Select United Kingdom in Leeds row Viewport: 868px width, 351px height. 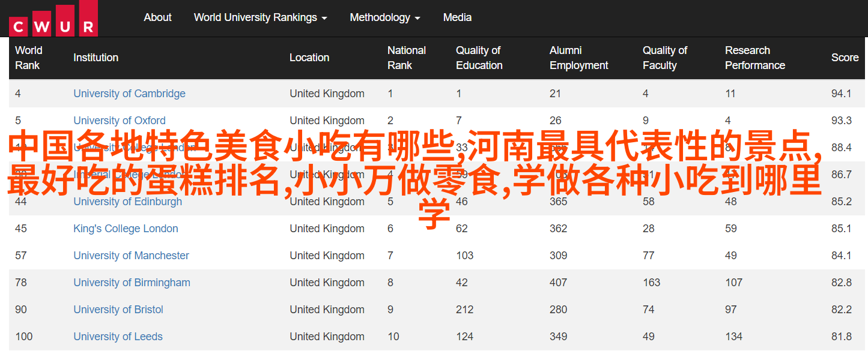(x=327, y=337)
